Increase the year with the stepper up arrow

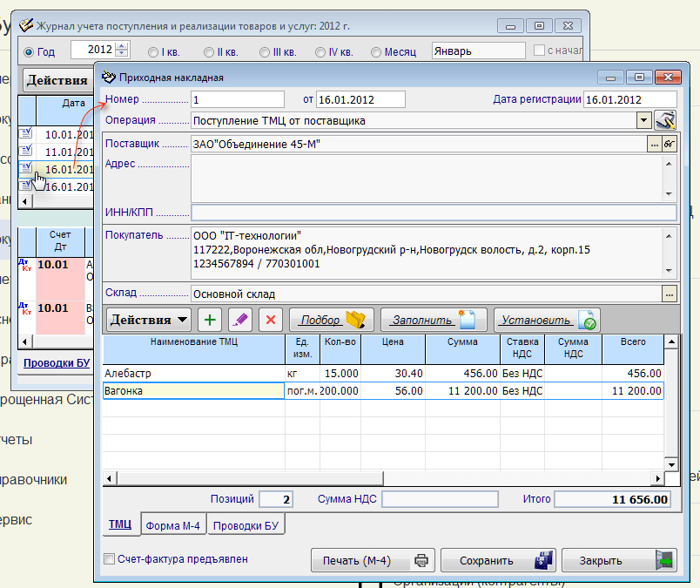pos(121,45)
